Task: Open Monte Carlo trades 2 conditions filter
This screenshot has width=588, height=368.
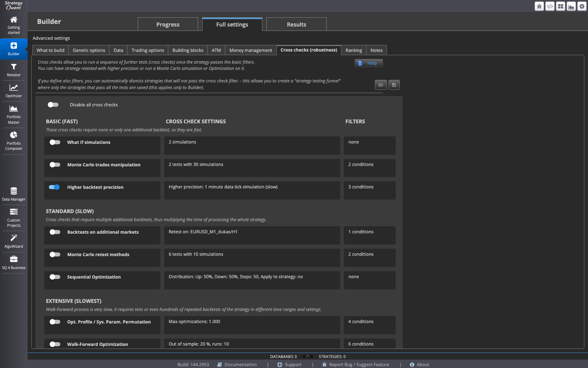Action: pos(370,168)
